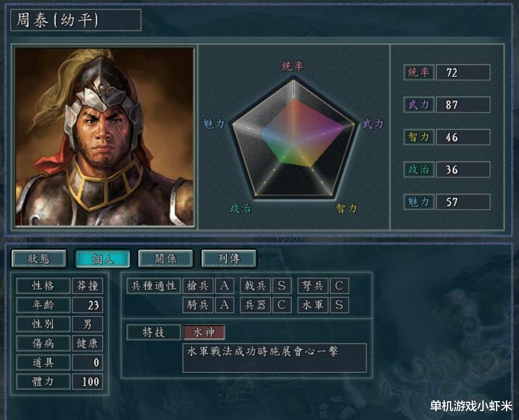This screenshot has height=420, width=519.
Task: Open the 狀態 status tab
Action: click(39, 259)
